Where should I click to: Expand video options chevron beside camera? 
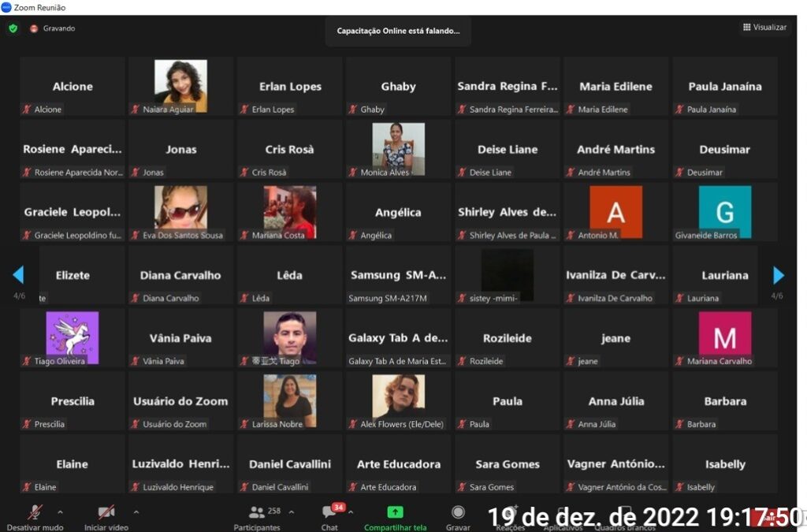(136, 512)
